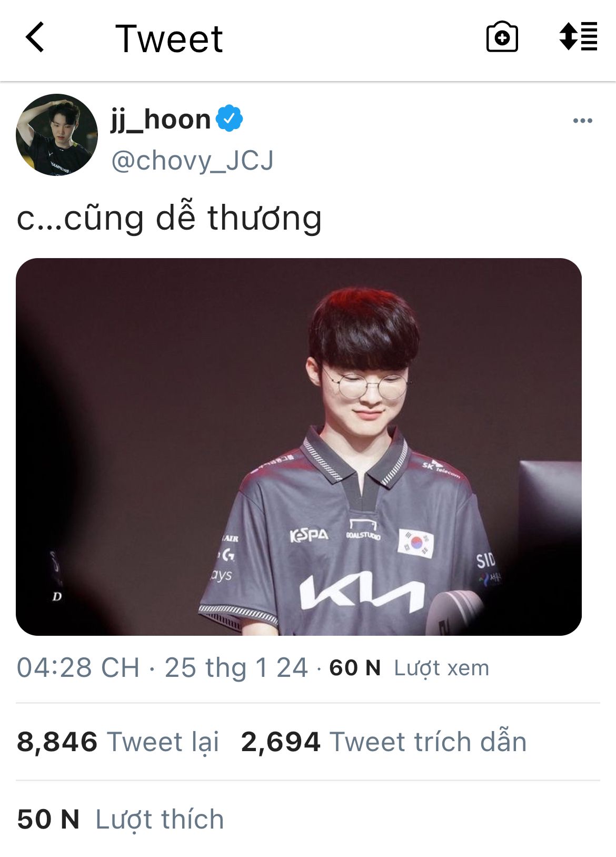View the 2,694 Tweet trích dẫn list

pos(384,742)
